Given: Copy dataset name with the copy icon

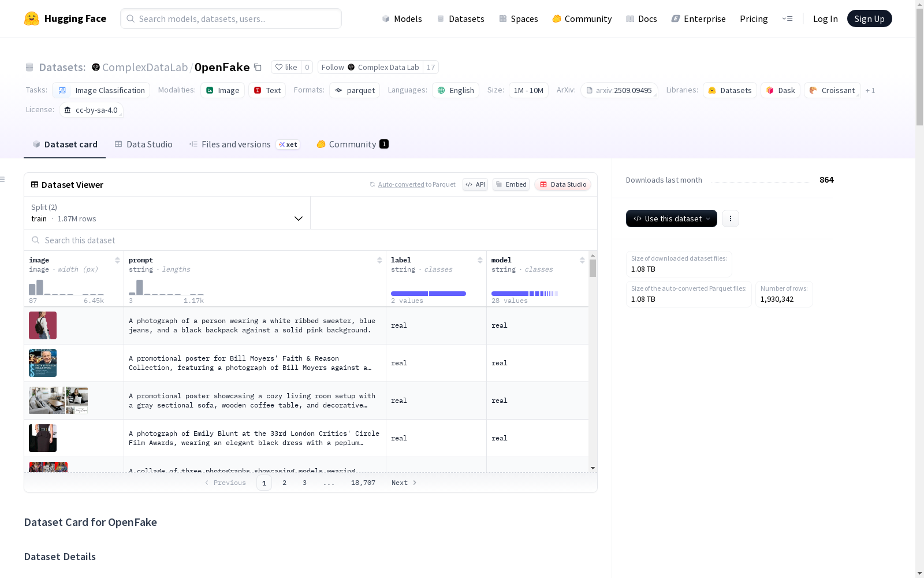Looking at the screenshot, I should tap(258, 67).
